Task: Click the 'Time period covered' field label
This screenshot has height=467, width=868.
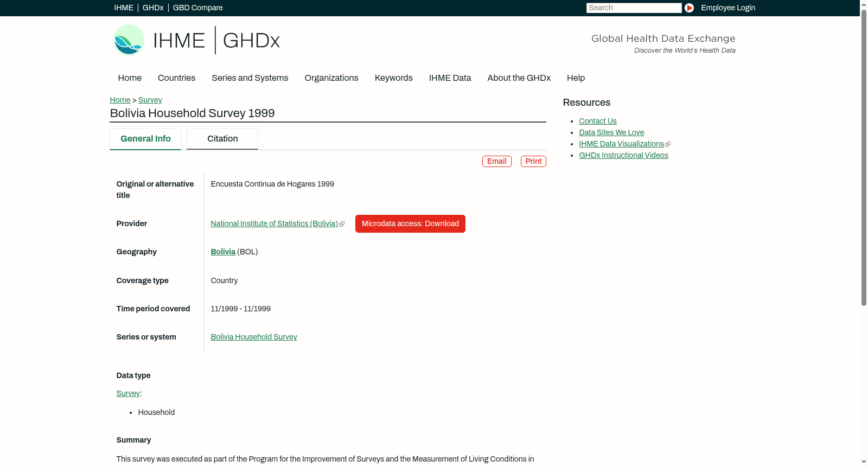Action: [153, 309]
